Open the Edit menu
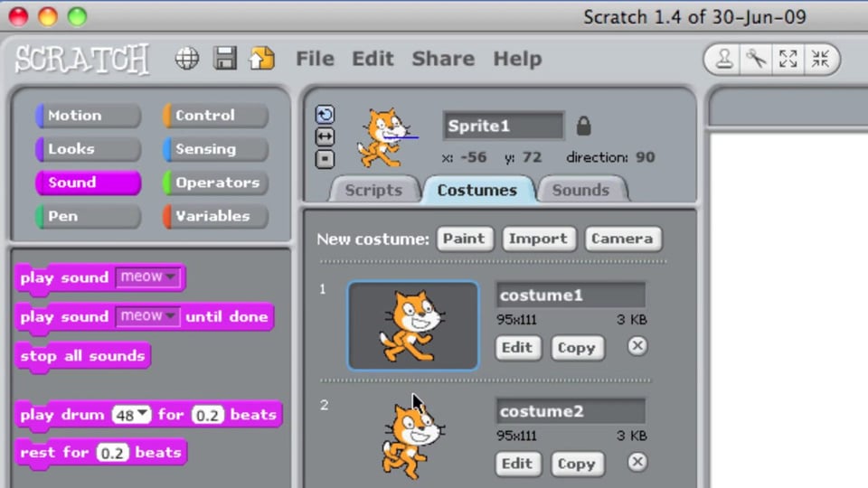The image size is (868, 488). click(x=373, y=59)
